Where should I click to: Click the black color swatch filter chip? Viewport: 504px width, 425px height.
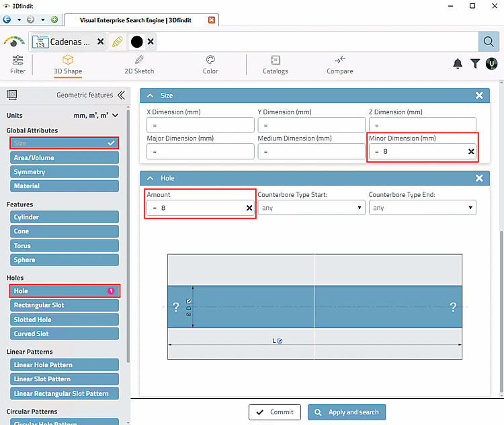click(x=137, y=42)
